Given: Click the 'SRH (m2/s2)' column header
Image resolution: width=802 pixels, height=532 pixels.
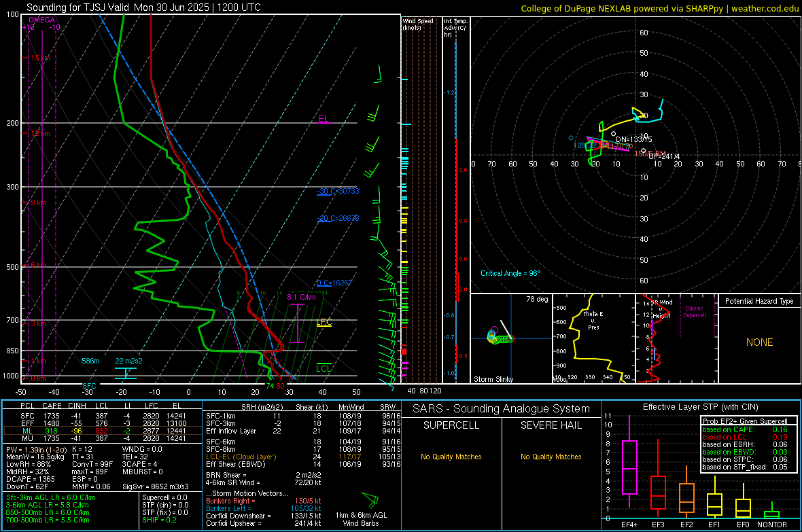Looking at the screenshot, I should point(262,407).
